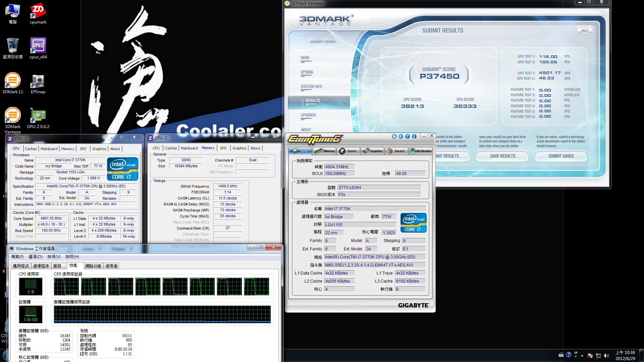This screenshot has height=362, width=644.
Task: Go to OPTIONS section in 3DMark Vantage
Action: pyautogui.click(x=307, y=72)
